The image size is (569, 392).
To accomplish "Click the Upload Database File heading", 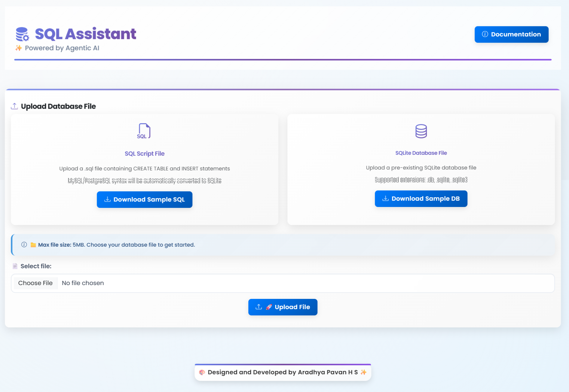I will pyautogui.click(x=58, y=106).
